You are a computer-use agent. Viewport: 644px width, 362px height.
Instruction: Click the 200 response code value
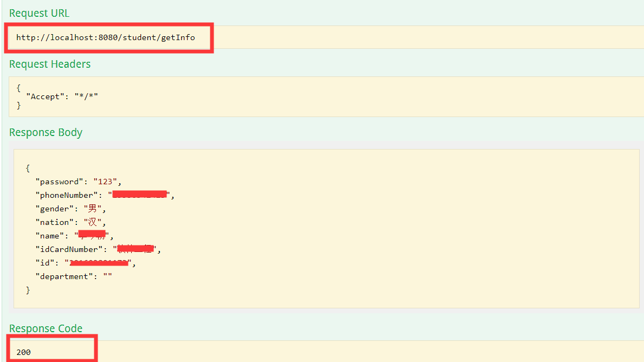point(23,352)
